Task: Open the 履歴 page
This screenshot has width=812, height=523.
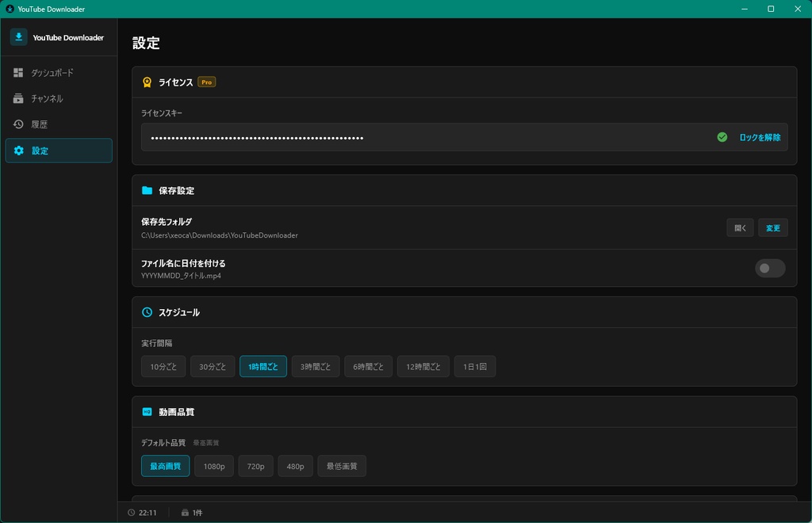Action: 59,124
